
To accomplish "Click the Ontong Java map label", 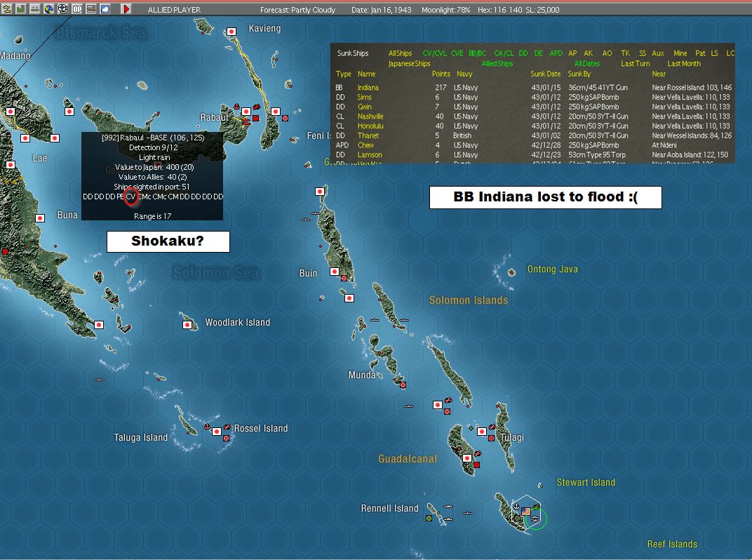I will click(x=553, y=269).
